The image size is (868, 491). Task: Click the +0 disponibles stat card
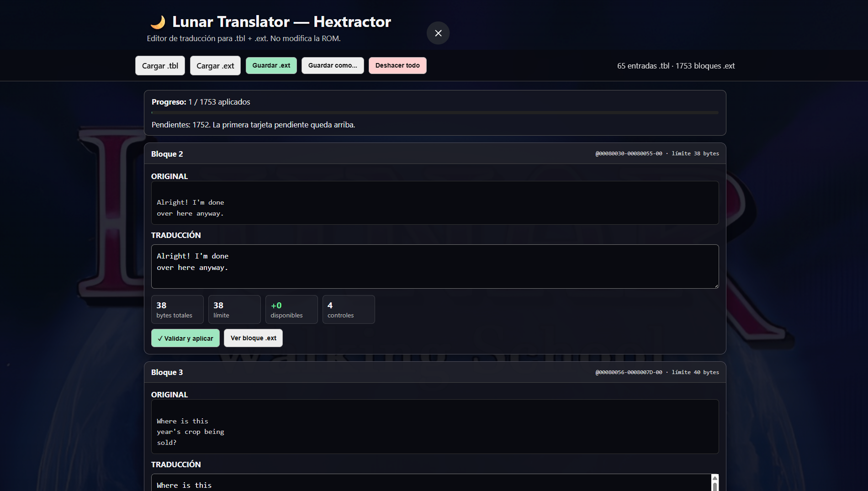pyautogui.click(x=291, y=309)
